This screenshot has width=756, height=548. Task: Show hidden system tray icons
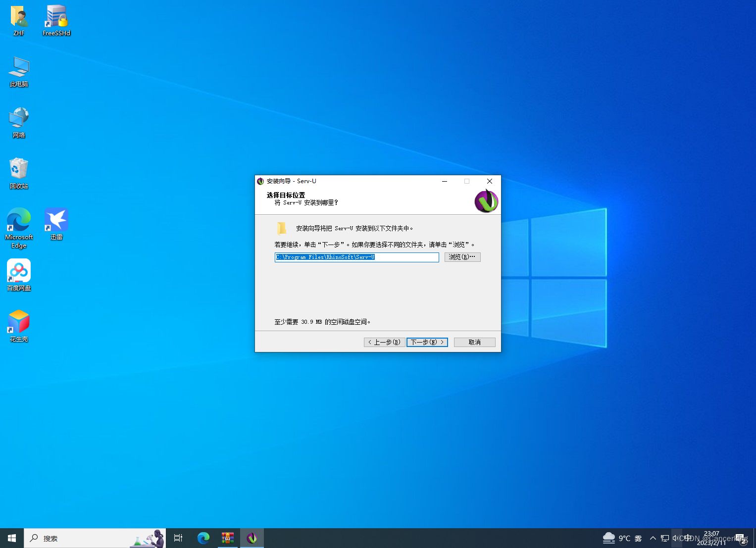[653, 538]
